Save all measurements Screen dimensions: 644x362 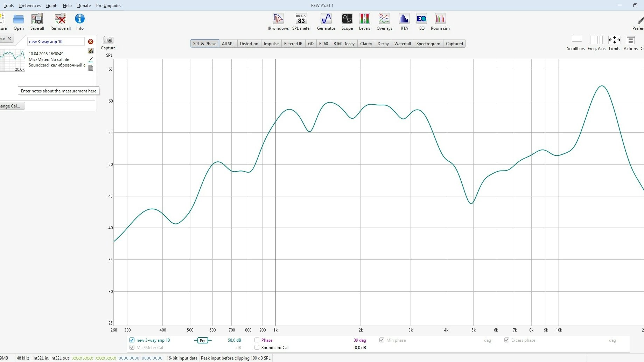37,22
